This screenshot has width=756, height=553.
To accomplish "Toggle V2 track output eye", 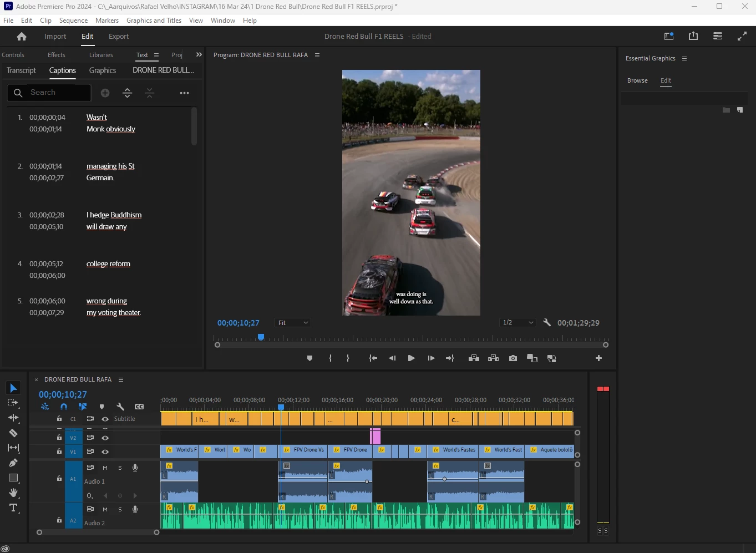I will (105, 438).
